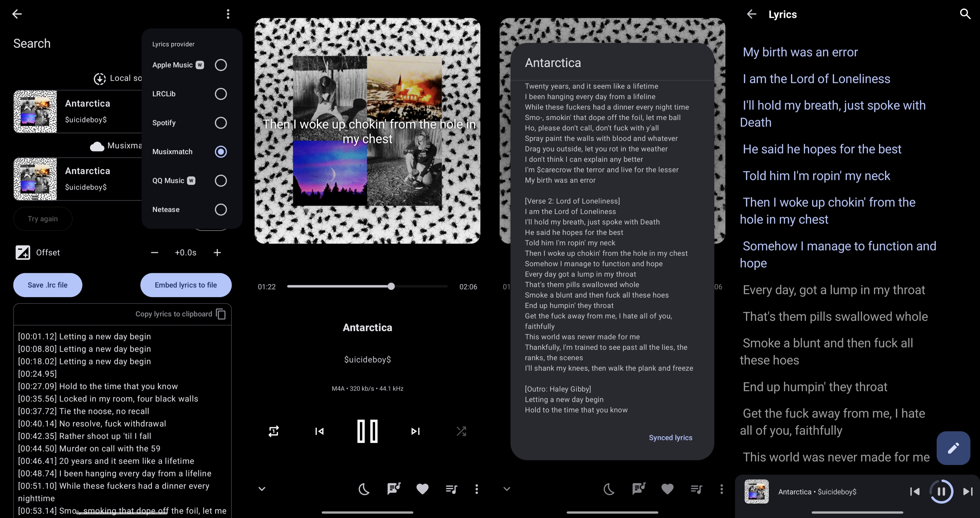This screenshot has height=518, width=980.
Task: Click Synced lyrics link in dialog
Action: point(670,437)
